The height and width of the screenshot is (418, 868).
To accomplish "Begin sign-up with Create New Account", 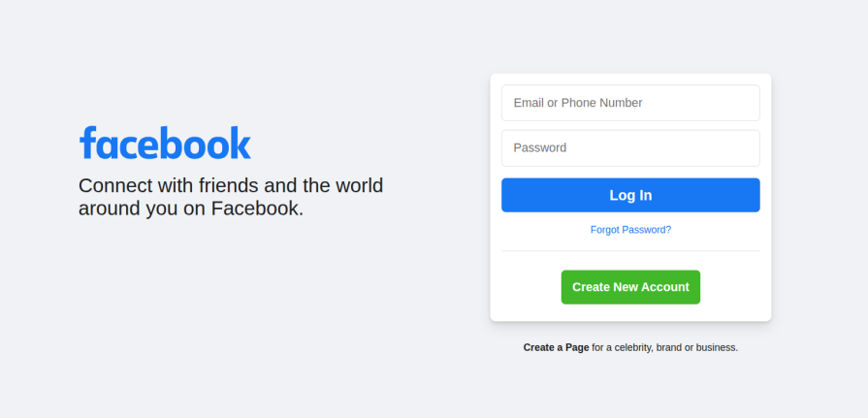I will (x=630, y=287).
